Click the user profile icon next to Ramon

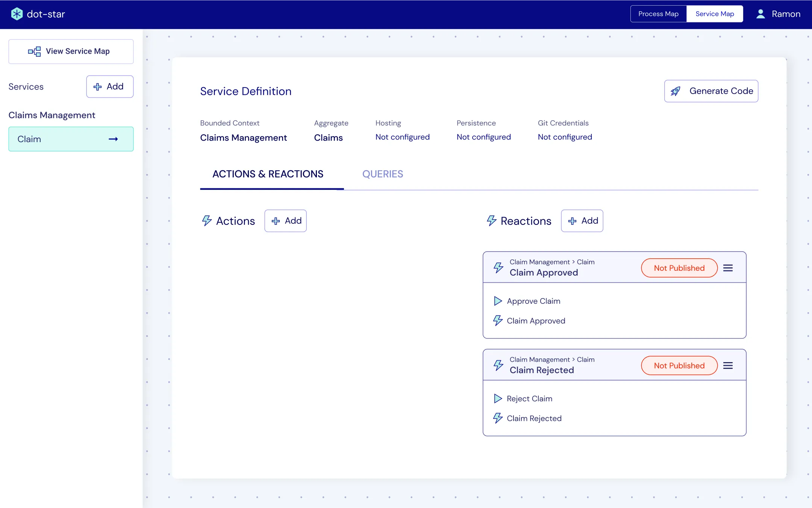point(760,14)
